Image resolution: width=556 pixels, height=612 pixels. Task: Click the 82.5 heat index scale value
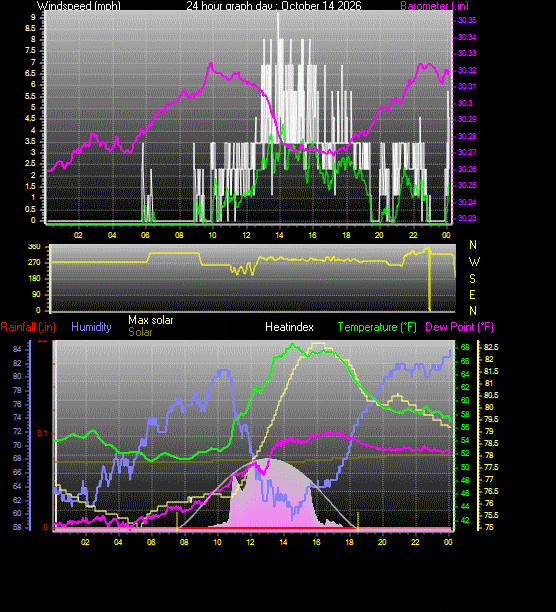(x=491, y=347)
